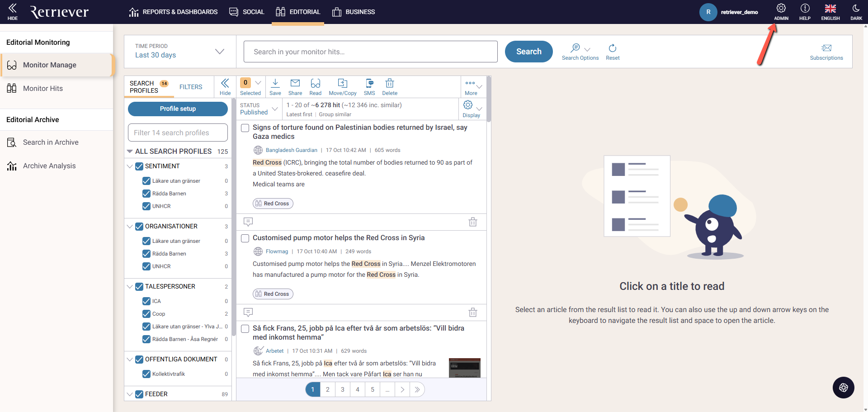Go to the last results page
The image size is (868, 412).
click(417, 389)
